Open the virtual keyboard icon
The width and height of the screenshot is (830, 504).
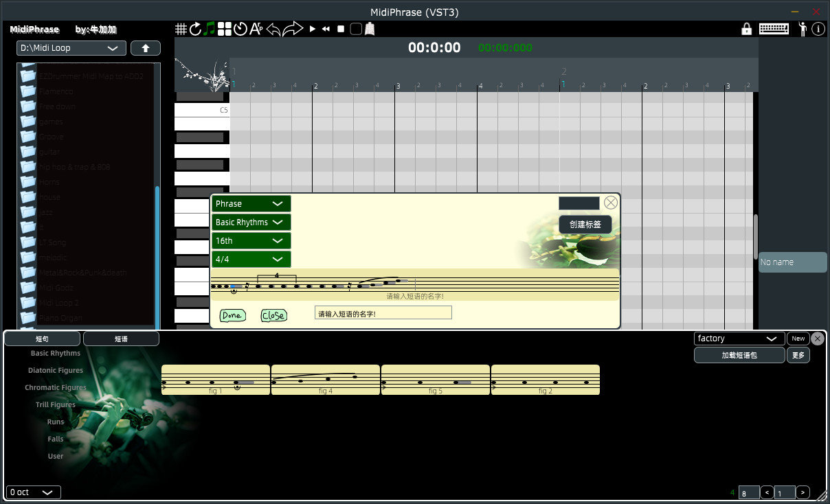[x=774, y=29]
